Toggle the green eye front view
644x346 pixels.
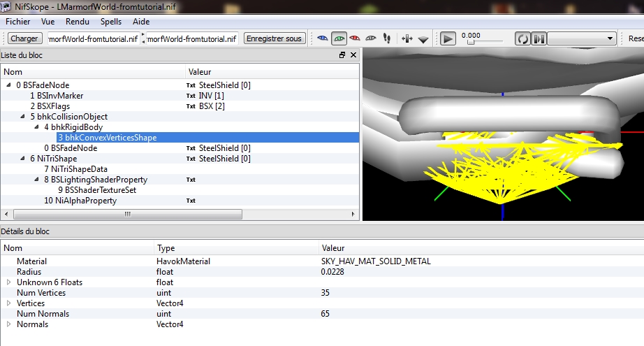[339, 38]
